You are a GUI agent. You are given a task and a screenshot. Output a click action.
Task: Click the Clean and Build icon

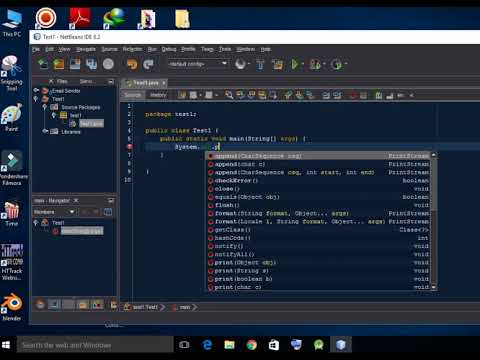[x=277, y=64]
